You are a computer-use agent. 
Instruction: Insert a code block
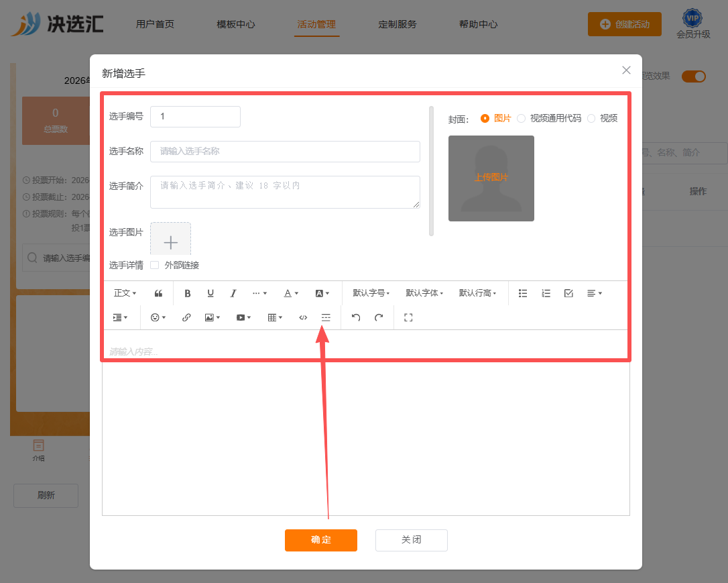(x=303, y=317)
